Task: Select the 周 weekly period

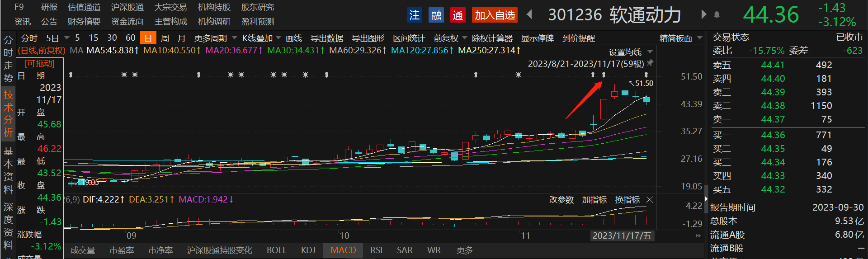Action: pyautogui.click(x=165, y=38)
